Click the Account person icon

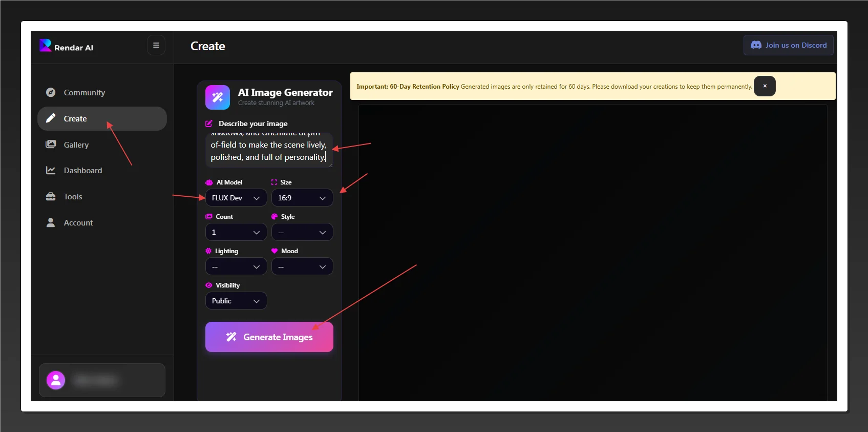point(51,222)
